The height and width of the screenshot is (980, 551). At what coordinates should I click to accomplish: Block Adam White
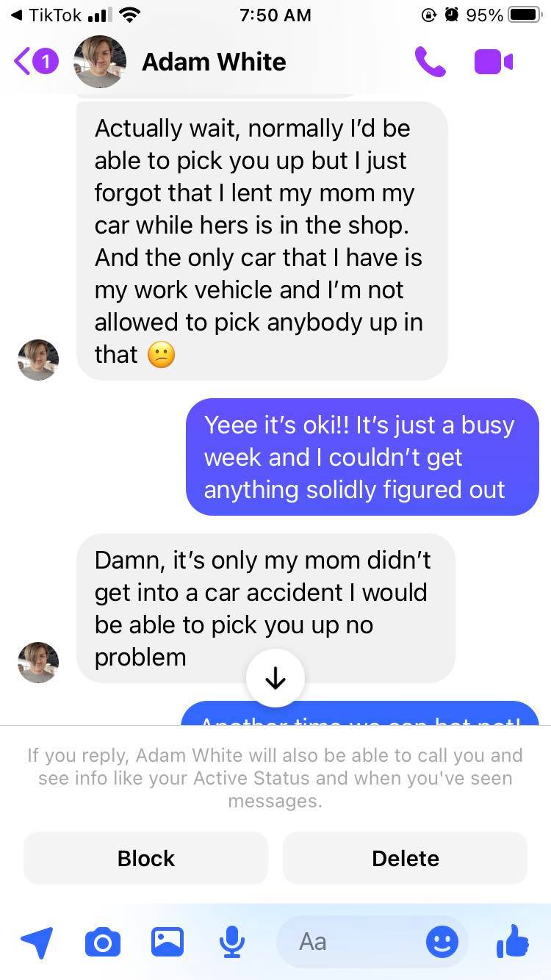coord(145,858)
